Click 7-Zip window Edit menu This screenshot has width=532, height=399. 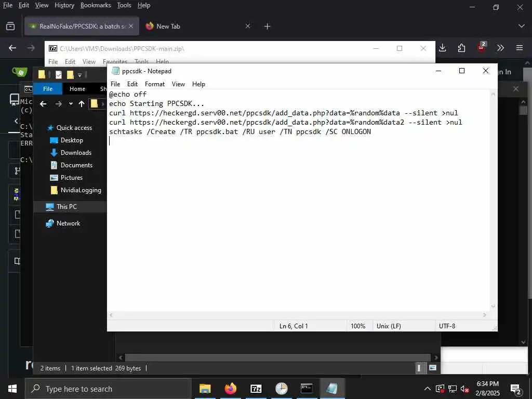[x=70, y=61]
